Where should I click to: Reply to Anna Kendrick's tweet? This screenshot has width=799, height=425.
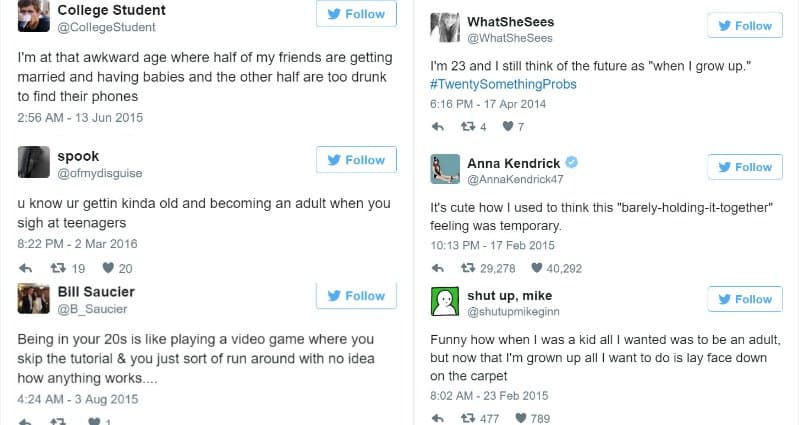tap(437, 268)
